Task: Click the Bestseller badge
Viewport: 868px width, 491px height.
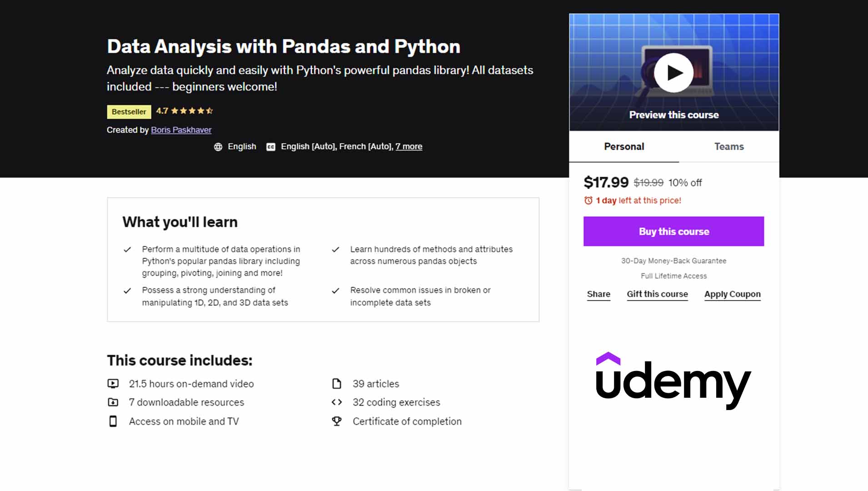Action: pos(129,112)
